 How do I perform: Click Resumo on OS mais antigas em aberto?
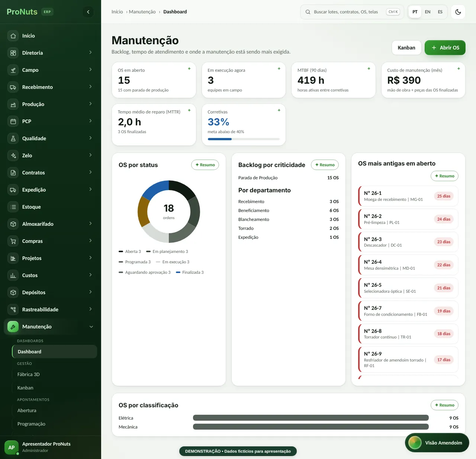445,176
